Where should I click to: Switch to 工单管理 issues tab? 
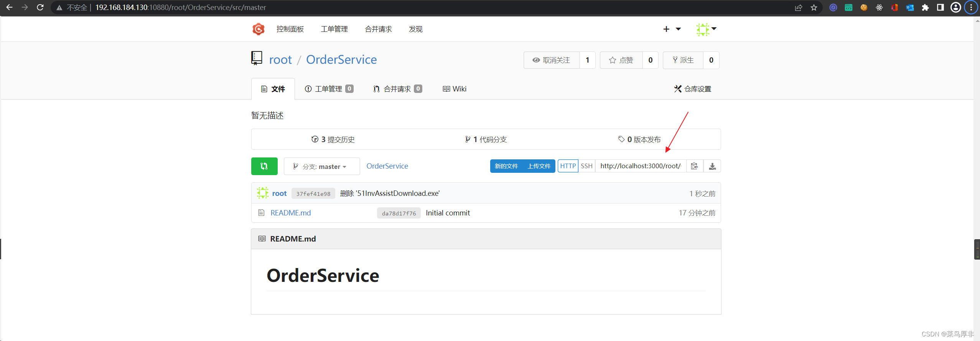pos(329,89)
